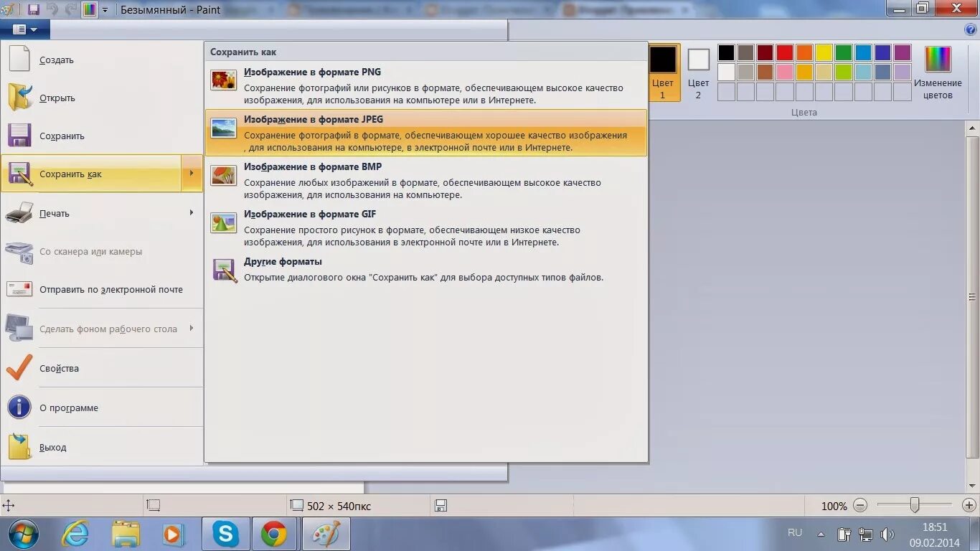Image resolution: width=980 pixels, height=551 pixels.
Task: Click the zoom in plus button
Action: [969, 506]
